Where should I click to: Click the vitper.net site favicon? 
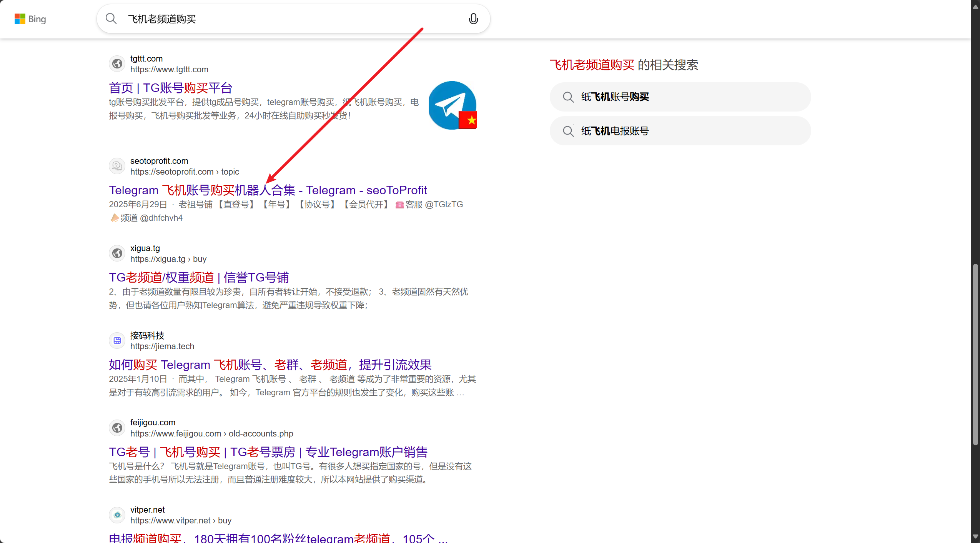[x=117, y=515]
